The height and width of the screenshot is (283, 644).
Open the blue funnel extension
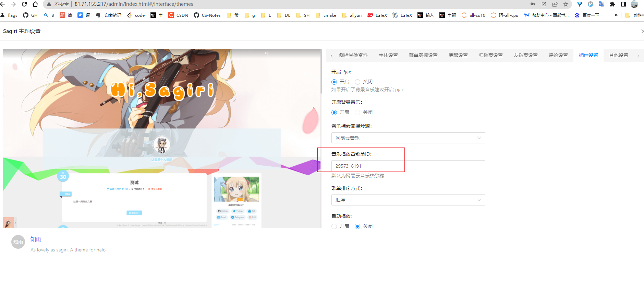[x=580, y=4]
